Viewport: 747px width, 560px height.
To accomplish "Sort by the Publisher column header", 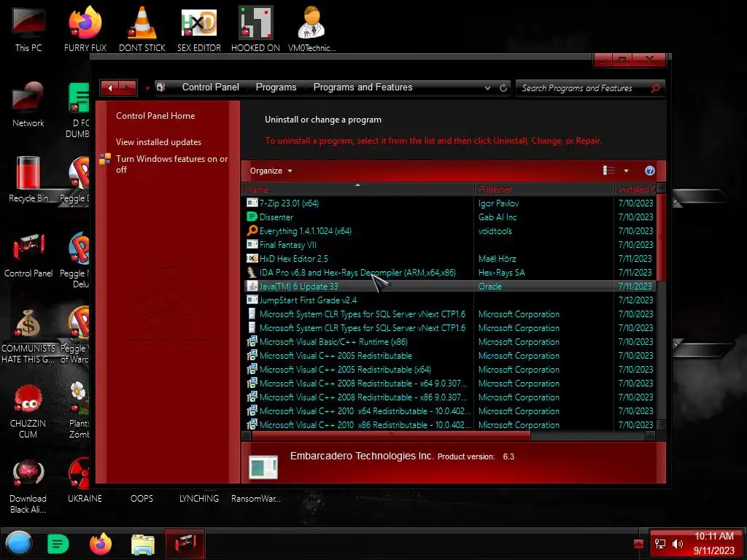I will pos(544,189).
